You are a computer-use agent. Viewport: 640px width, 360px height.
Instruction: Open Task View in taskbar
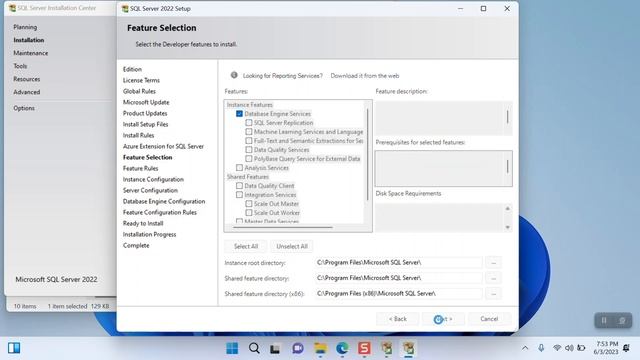coord(275,349)
